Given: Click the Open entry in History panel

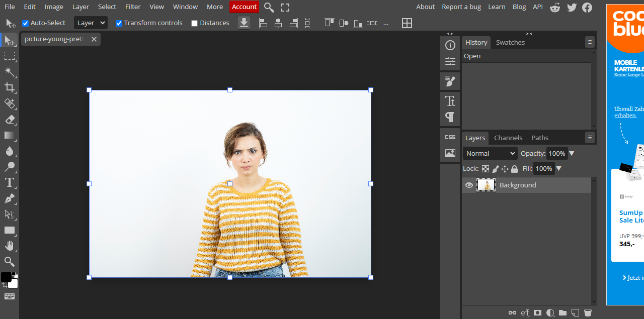Looking at the screenshot, I should point(526,56).
